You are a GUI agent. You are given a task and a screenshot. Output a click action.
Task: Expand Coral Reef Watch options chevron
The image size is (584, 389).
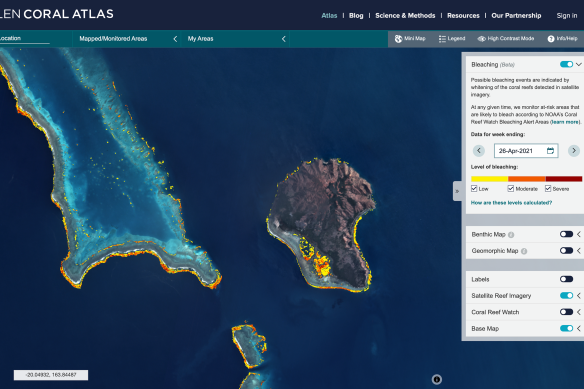tap(579, 312)
